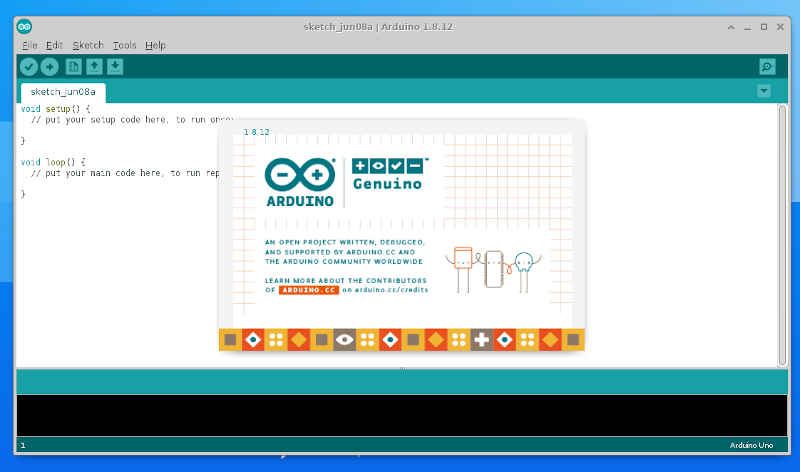Click the Upload arrow button
Image resolution: width=800 pixels, height=472 pixels.
click(49, 67)
